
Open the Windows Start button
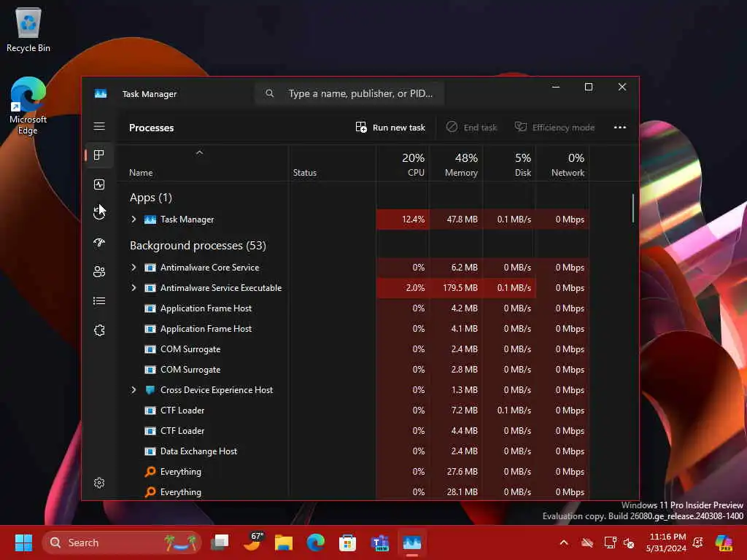click(23, 542)
